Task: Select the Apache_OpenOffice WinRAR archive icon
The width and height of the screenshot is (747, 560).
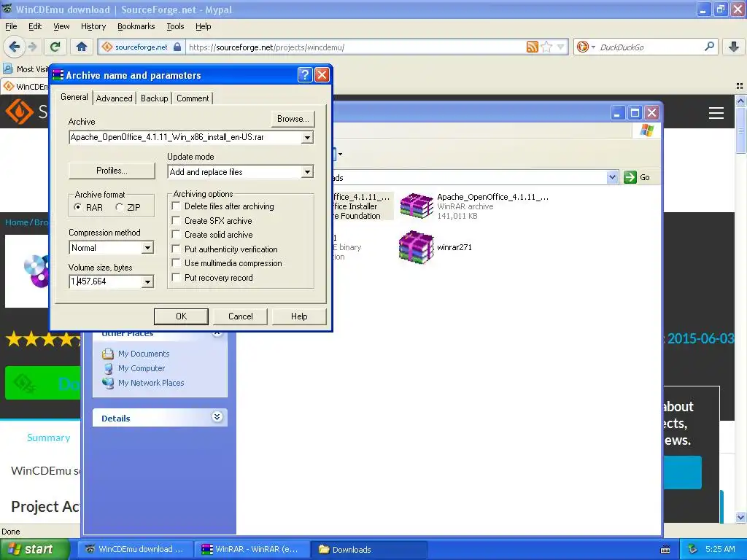Action: tap(417, 206)
